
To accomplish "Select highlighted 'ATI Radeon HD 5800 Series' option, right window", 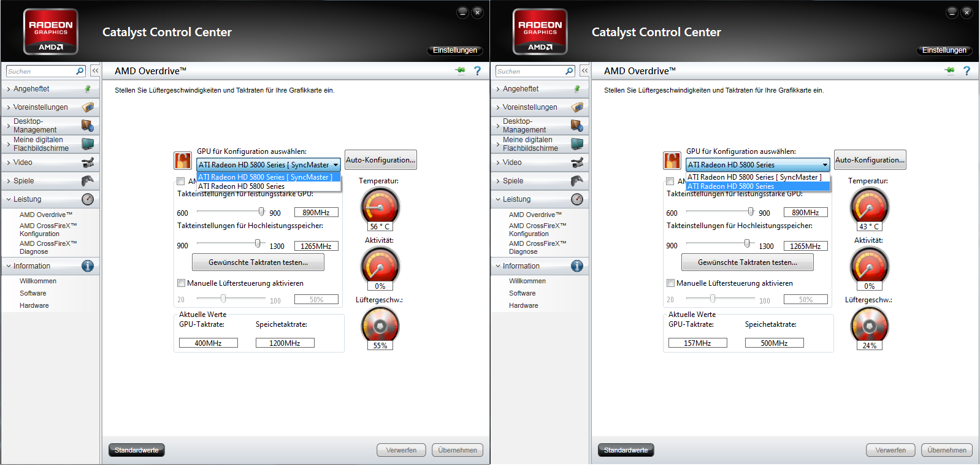I will coord(758,186).
